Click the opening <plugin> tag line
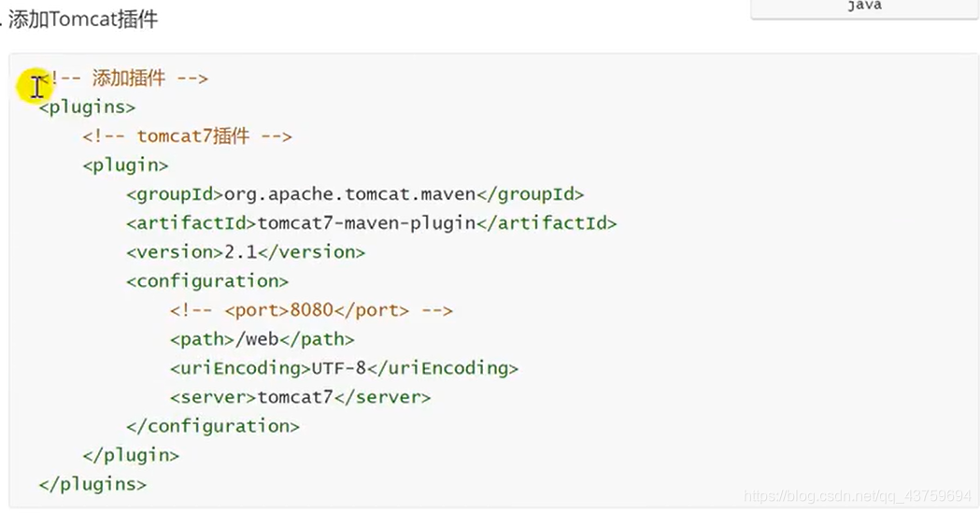 point(125,165)
